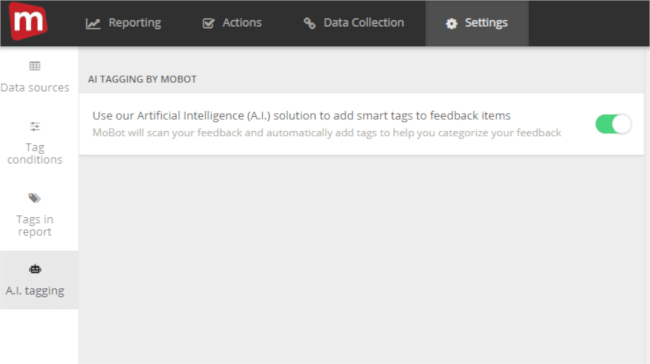Click the Tag conditions sliders icon
The width and height of the screenshot is (650, 364).
pos(35,126)
